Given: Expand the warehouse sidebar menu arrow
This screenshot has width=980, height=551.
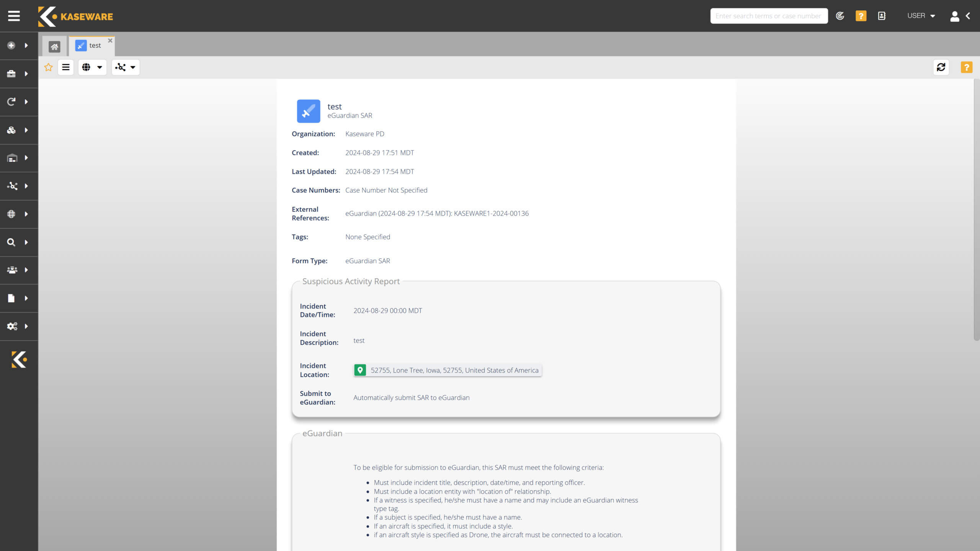Looking at the screenshot, I should tap(26, 158).
